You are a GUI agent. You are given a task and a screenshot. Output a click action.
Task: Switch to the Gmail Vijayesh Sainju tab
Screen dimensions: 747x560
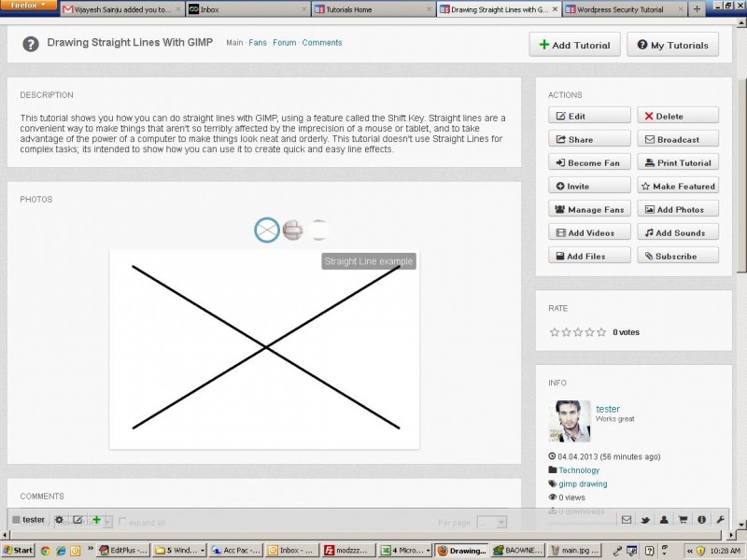tap(122, 9)
